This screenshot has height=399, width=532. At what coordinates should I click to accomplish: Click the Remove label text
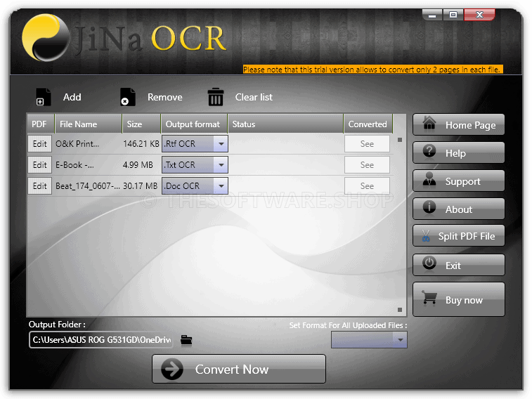coord(165,98)
